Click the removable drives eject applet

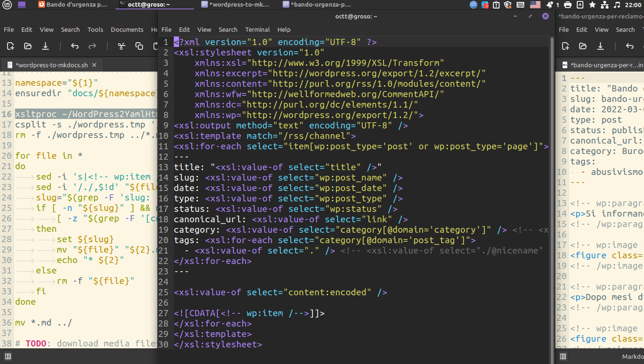point(580,5)
